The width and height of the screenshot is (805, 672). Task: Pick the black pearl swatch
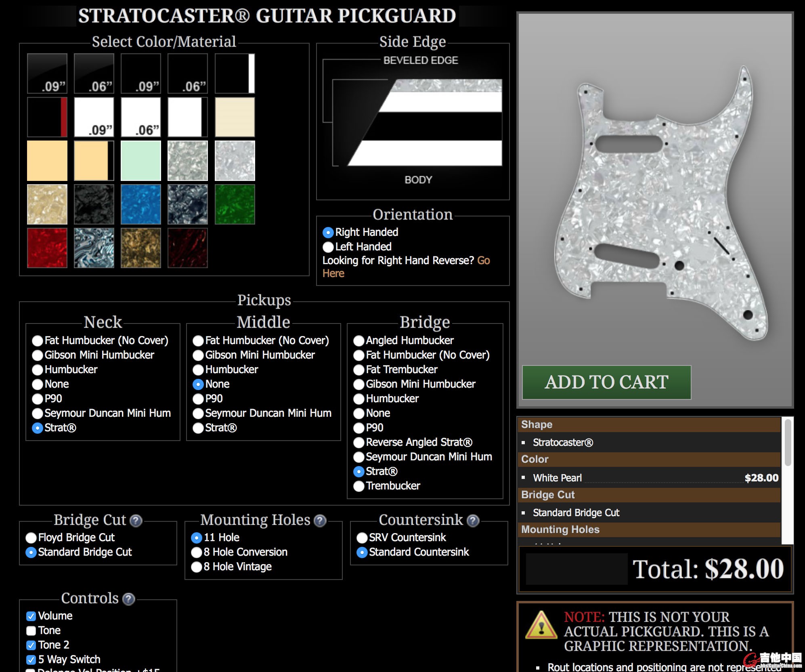click(94, 204)
